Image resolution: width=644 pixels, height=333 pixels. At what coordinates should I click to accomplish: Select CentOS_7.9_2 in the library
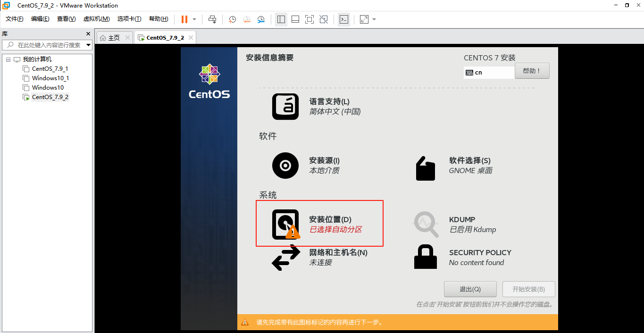pos(50,97)
